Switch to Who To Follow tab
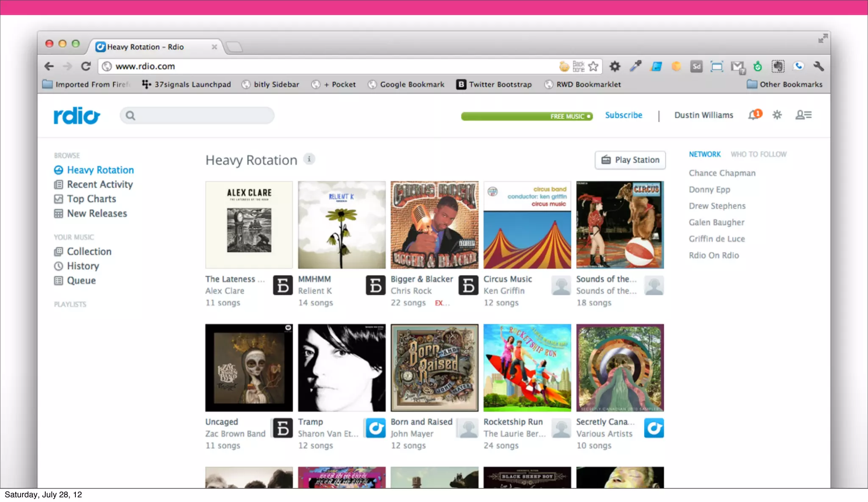This screenshot has width=868, height=502. point(758,154)
